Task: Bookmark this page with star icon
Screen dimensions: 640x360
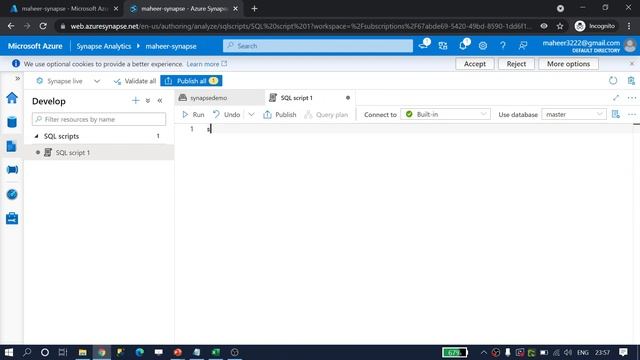Action: point(560,26)
